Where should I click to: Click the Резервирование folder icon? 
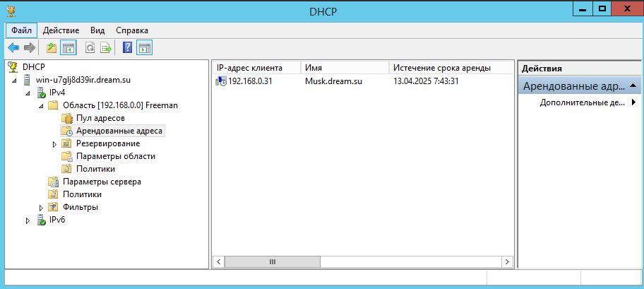(x=66, y=144)
